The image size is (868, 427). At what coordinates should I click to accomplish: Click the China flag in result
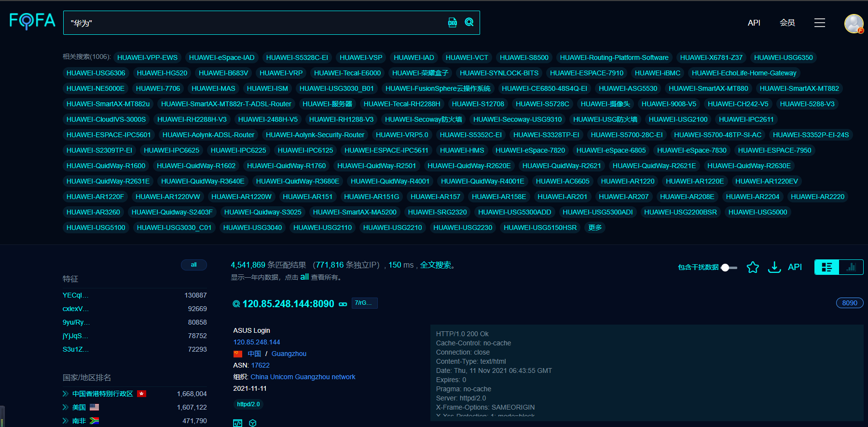click(x=238, y=354)
